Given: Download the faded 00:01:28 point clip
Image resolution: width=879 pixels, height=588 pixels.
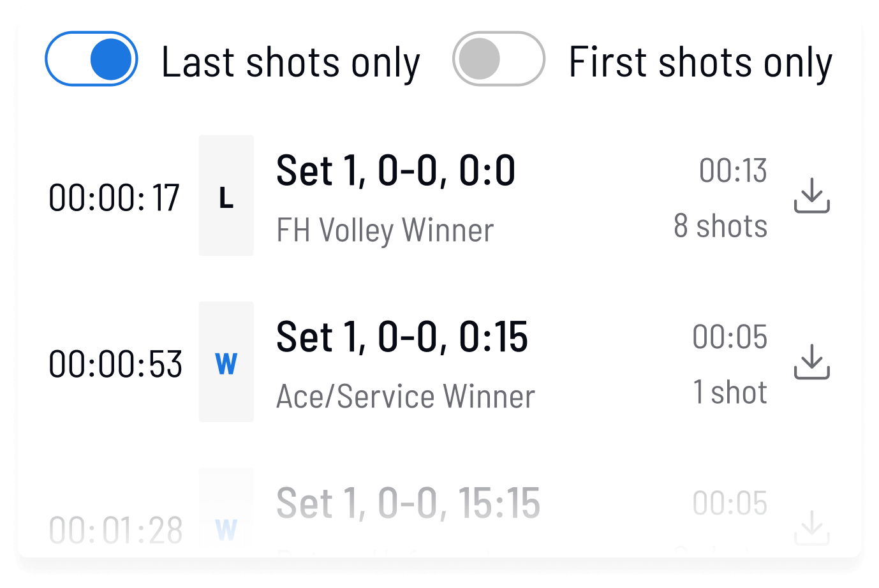Looking at the screenshot, I should pos(811,527).
